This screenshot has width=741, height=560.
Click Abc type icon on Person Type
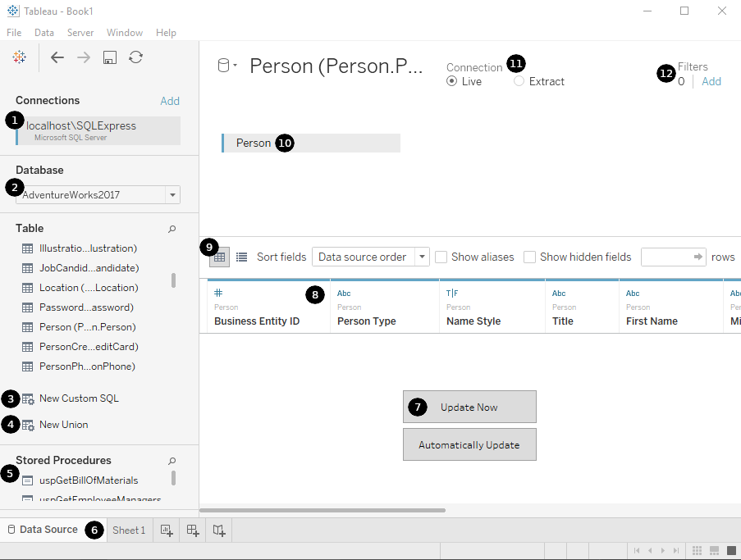pos(344,294)
